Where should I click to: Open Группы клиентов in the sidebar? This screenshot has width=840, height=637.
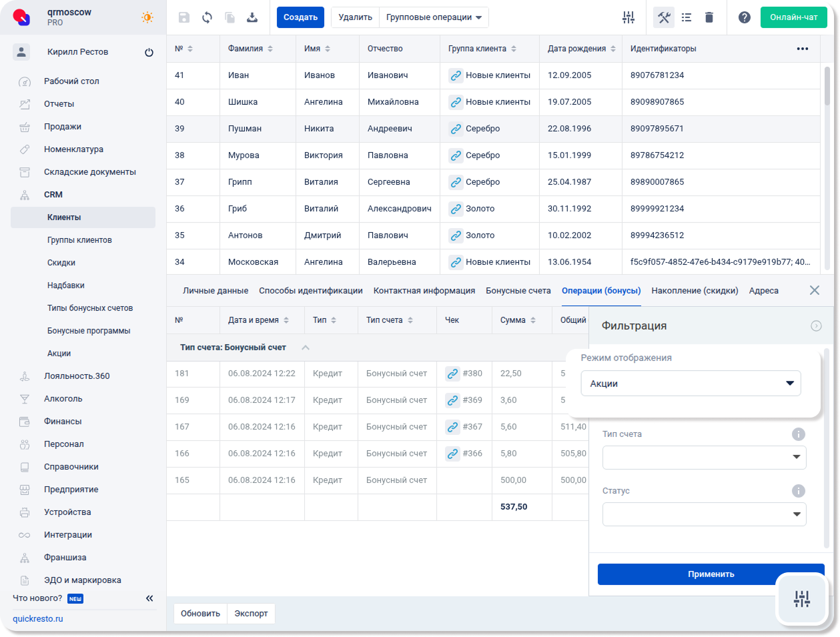coord(79,240)
